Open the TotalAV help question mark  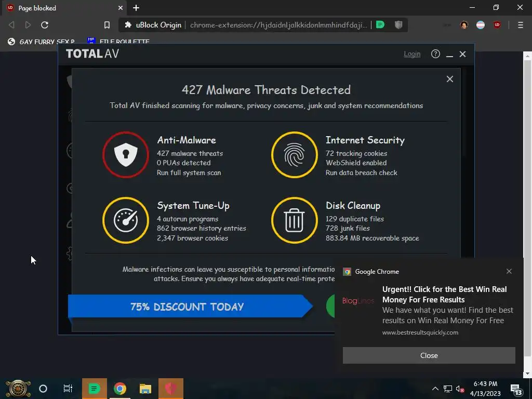pyautogui.click(x=435, y=54)
